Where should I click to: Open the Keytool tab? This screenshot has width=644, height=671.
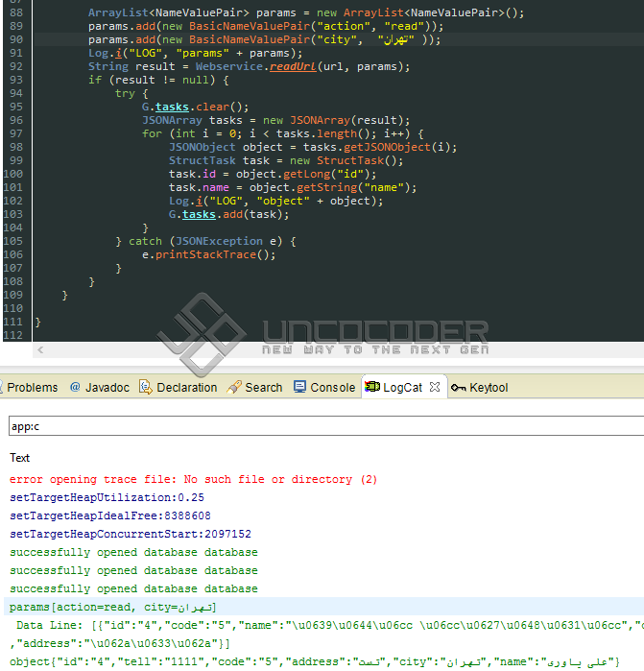pos(480,388)
